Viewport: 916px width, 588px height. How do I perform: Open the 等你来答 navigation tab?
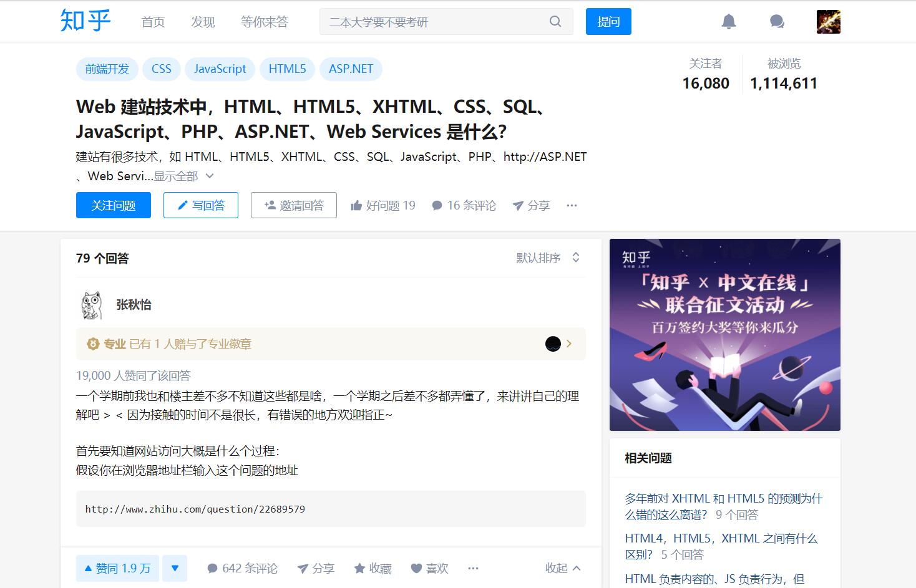pyautogui.click(x=264, y=22)
